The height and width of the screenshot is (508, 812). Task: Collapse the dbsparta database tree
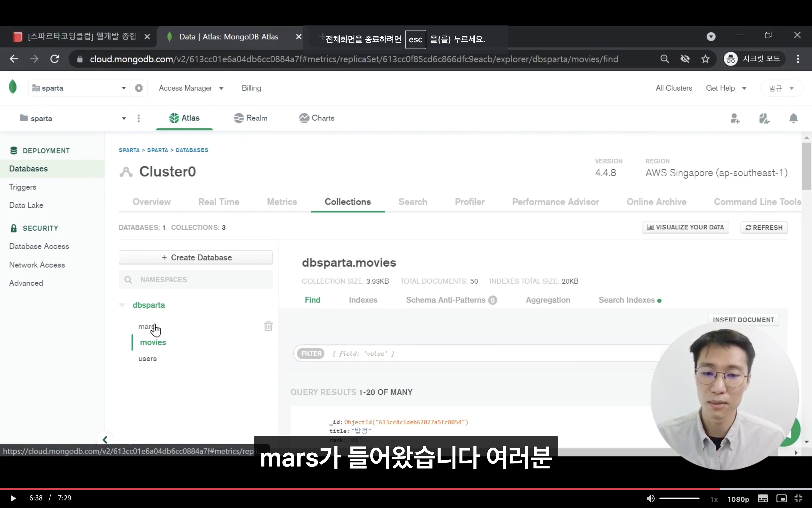(122, 305)
